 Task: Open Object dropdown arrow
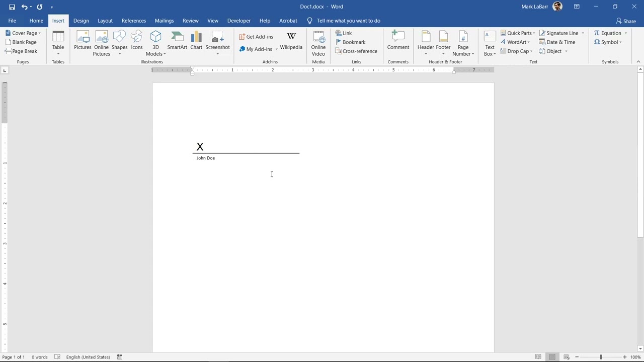click(566, 51)
